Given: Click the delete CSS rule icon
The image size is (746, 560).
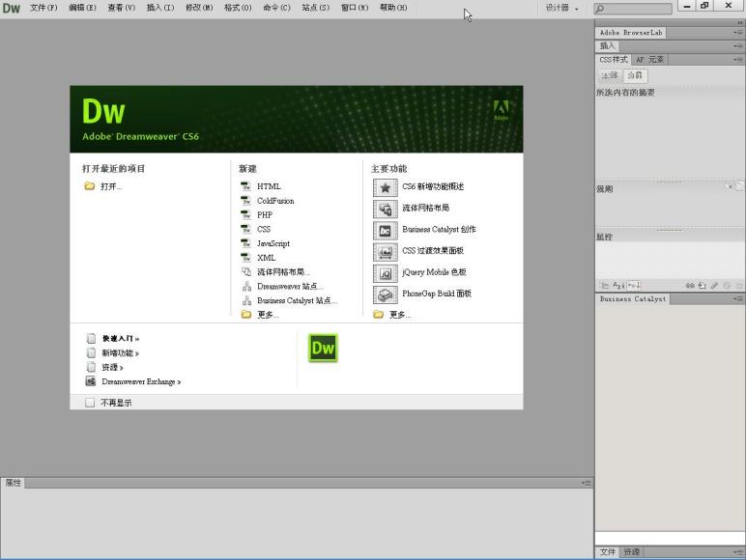Looking at the screenshot, I should pyautogui.click(x=739, y=285).
